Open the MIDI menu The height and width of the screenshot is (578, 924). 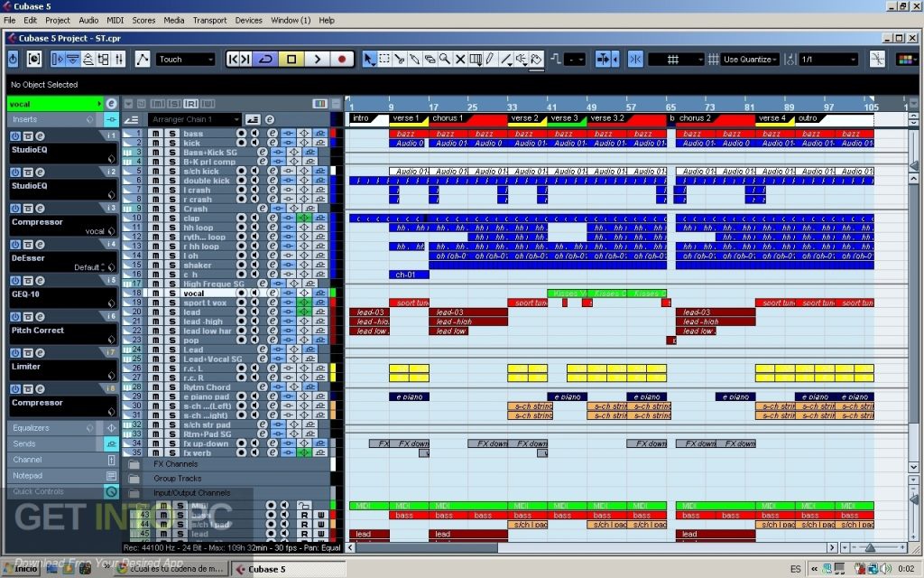115,20
